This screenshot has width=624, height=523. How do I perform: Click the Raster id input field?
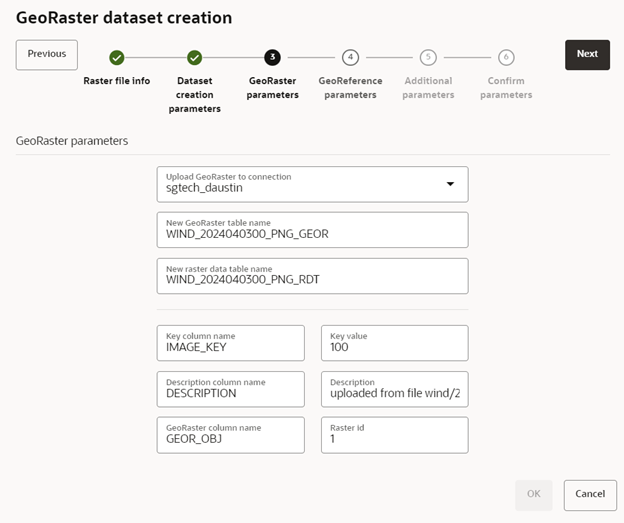pos(394,435)
